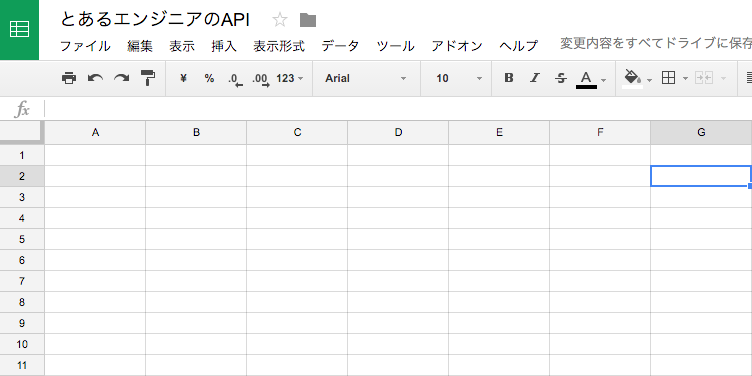Open the ファイル menu
Screen dimensions: 752x376
(x=85, y=46)
